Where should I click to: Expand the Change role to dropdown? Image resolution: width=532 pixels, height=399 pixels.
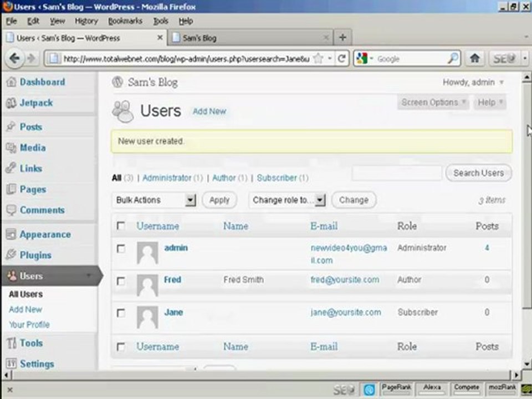pos(288,200)
